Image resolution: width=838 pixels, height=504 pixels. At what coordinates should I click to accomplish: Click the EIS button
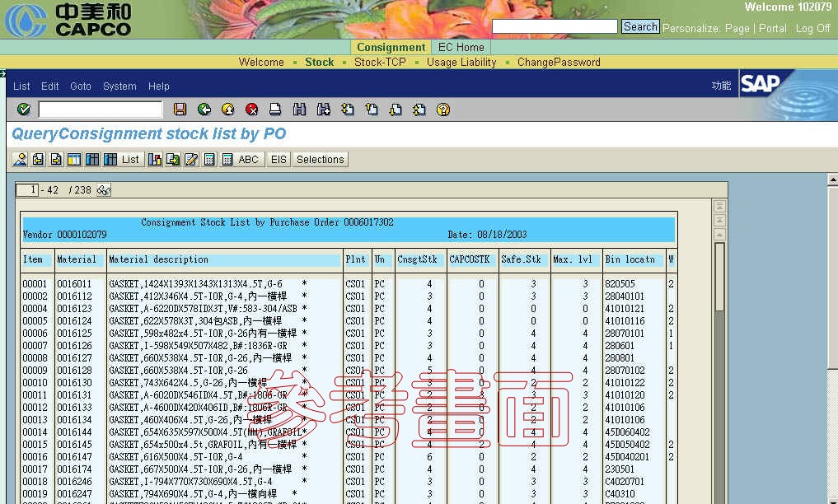point(279,160)
